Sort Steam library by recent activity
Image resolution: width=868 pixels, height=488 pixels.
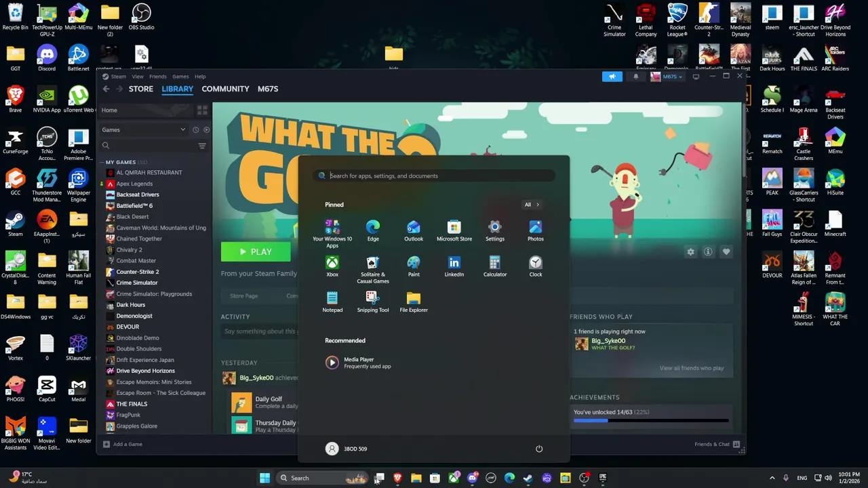(195, 129)
